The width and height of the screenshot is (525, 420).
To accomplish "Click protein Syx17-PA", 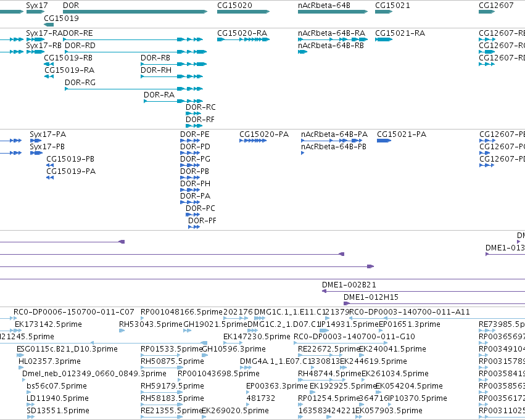I will tap(36, 141).
